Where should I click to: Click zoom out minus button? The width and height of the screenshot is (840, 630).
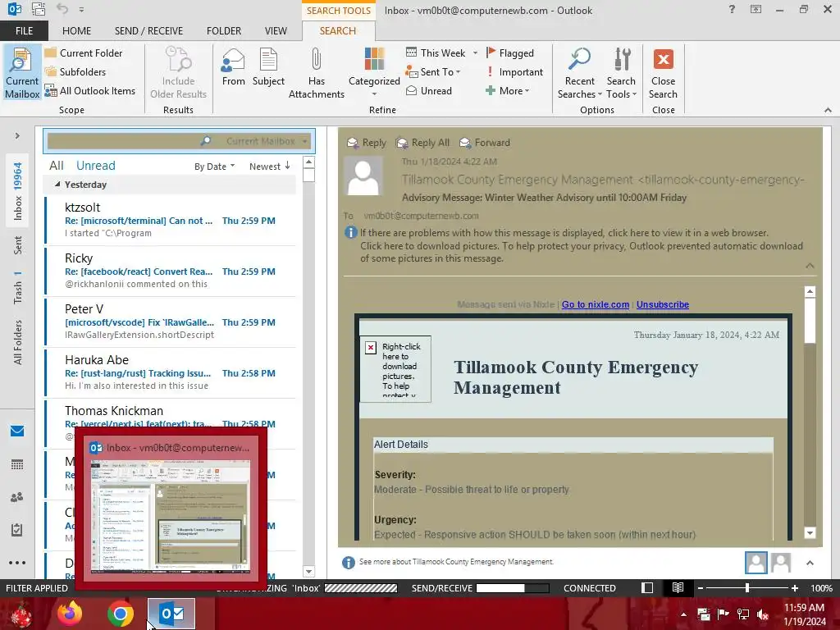click(700, 587)
